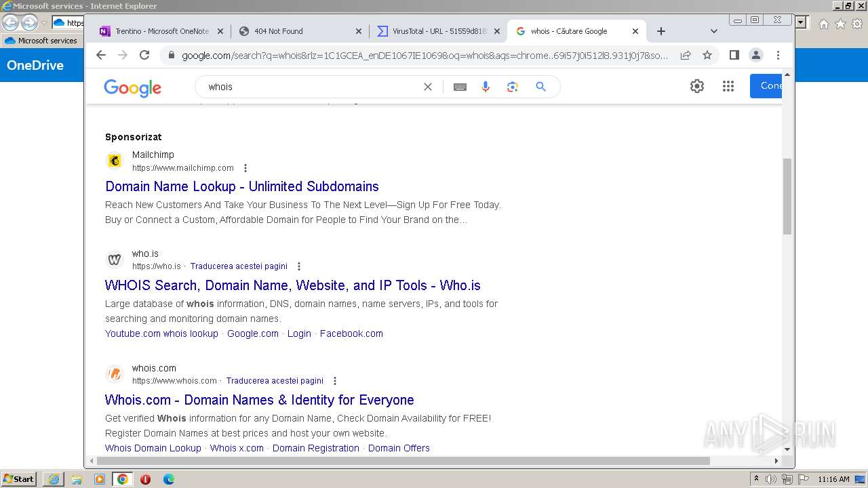Open Opera from the taskbar
The width and height of the screenshot is (868, 488).
(145, 479)
